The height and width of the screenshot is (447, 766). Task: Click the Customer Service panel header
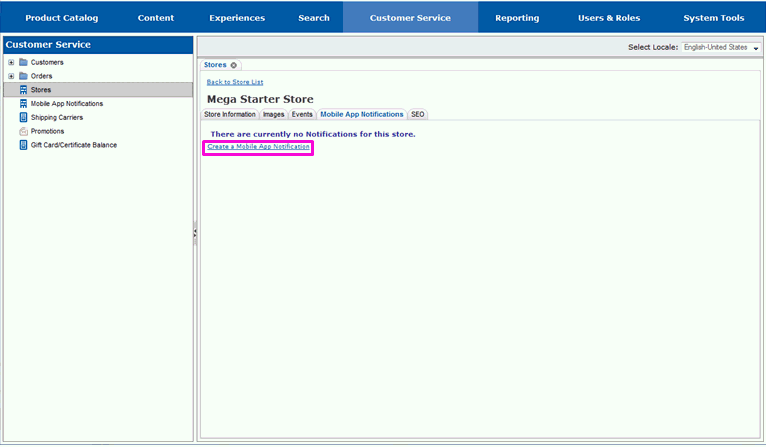98,44
